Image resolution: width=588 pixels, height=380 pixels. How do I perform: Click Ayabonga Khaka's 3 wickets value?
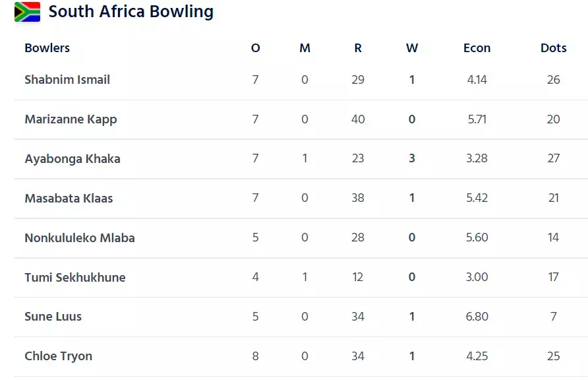pyautogui.click(x=412, y=159)
